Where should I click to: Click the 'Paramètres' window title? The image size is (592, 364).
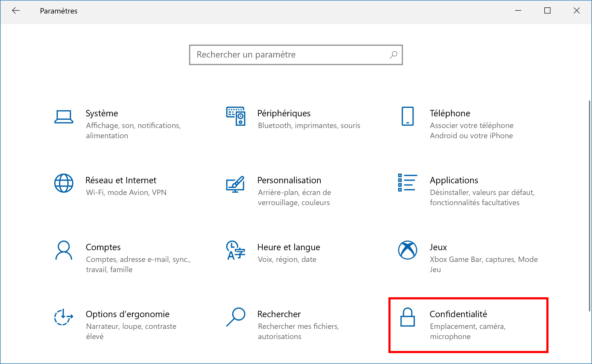pos(59,11)
